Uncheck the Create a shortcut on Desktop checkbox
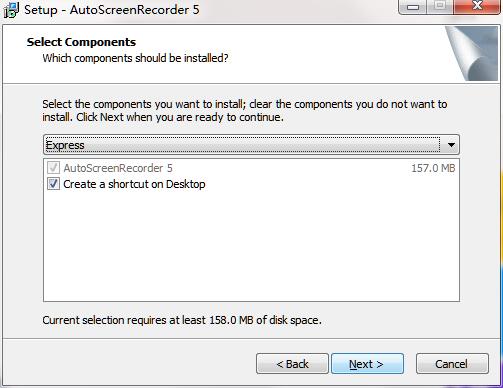The image size is (503, 388). click(53, 184)
